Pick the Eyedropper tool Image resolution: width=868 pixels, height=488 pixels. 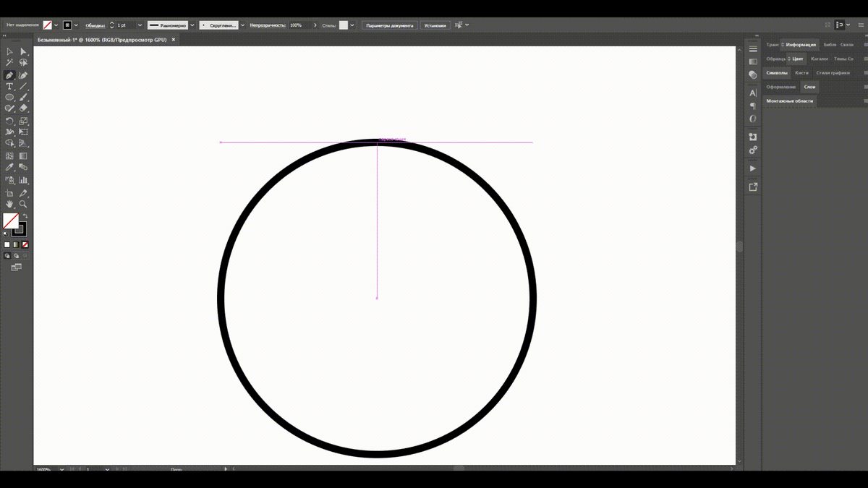[x=9, y=167]
